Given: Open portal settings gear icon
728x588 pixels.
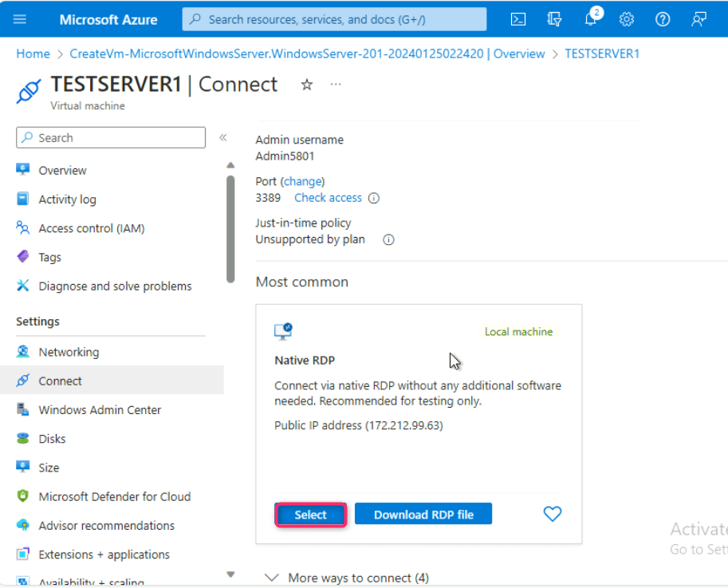Looking at the screenshot, I should pos(627,19).
